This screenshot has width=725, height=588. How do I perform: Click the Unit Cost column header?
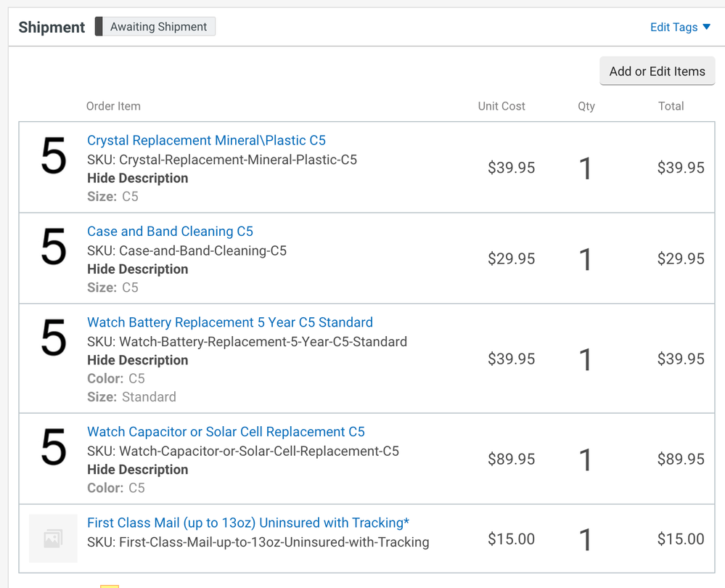[501, 106]
